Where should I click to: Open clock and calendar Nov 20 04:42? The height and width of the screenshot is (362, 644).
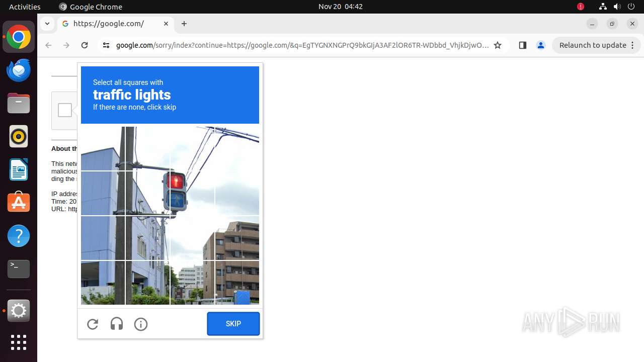click(x=341, y=7)
